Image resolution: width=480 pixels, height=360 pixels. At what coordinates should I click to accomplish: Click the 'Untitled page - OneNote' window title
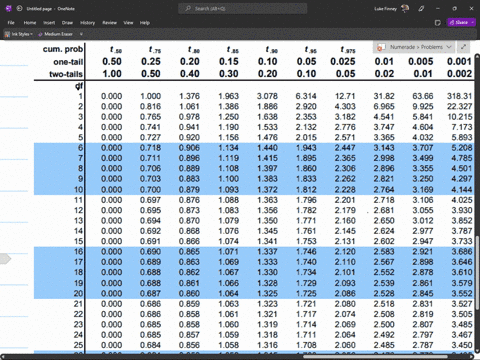(x=51, y=9)
